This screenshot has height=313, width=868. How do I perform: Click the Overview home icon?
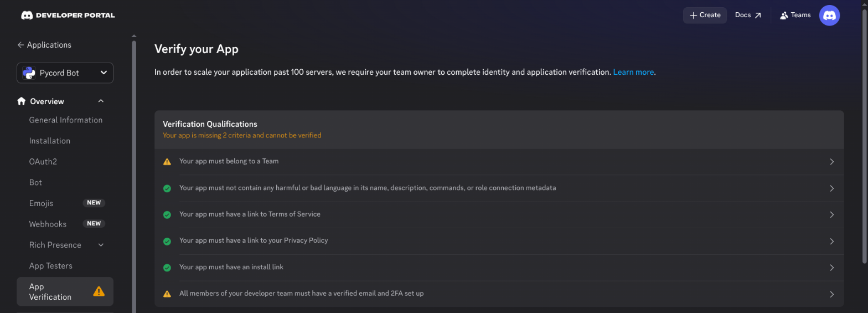(x=22, y=101)
